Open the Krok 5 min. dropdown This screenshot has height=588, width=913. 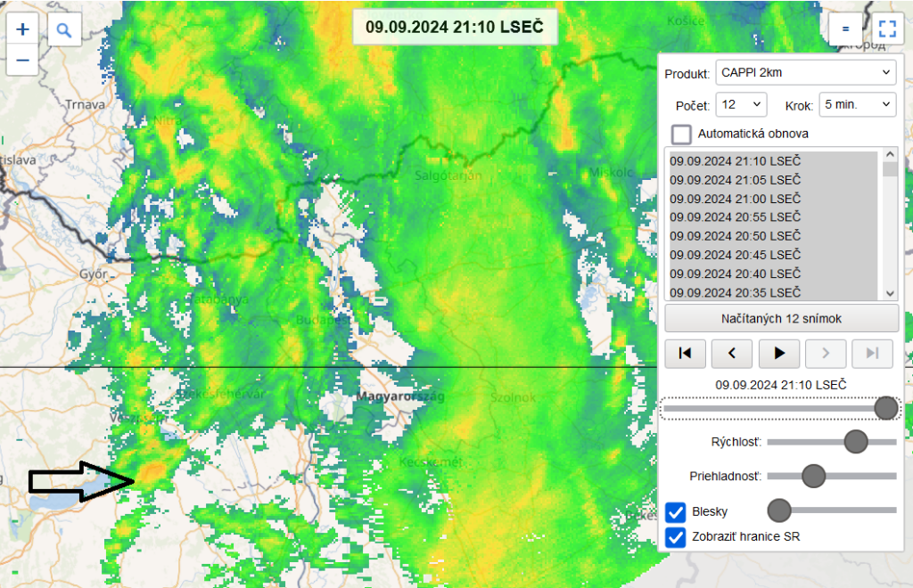click(x=857, y=104)
